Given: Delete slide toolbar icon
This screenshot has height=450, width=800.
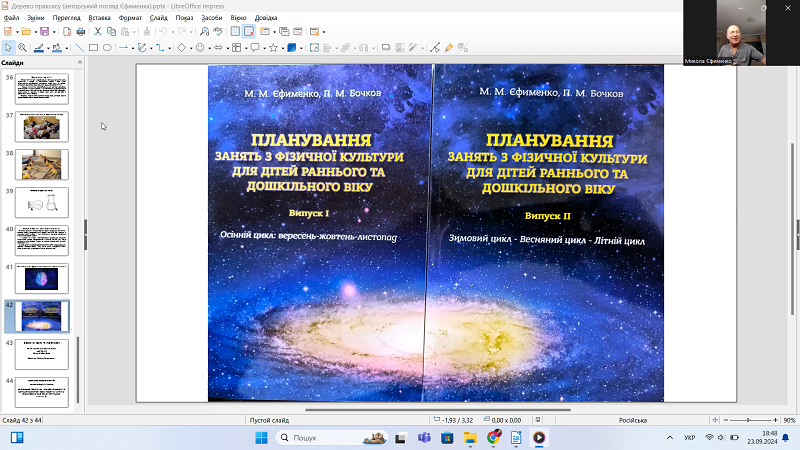Looking at the screenshot, I should tap(298, 32).
